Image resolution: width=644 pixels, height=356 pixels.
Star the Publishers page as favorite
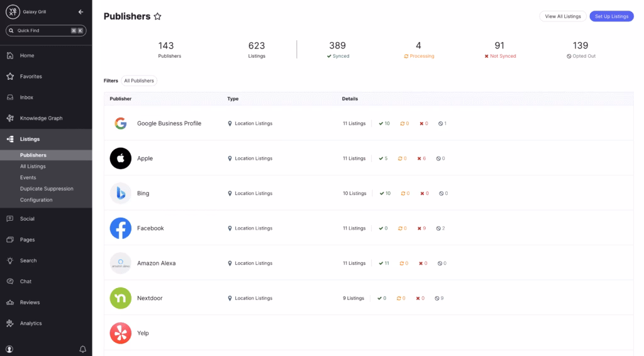click(x=157, y=16)
